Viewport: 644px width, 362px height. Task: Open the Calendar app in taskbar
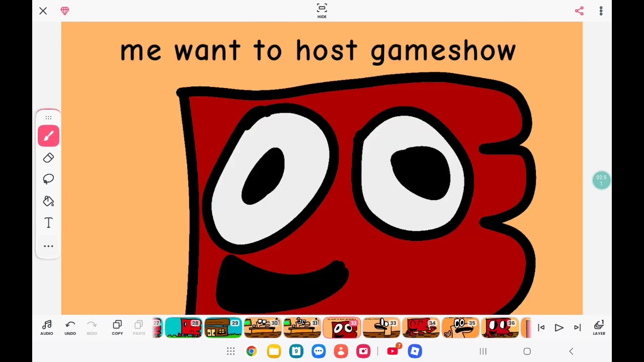pos(296,351)
